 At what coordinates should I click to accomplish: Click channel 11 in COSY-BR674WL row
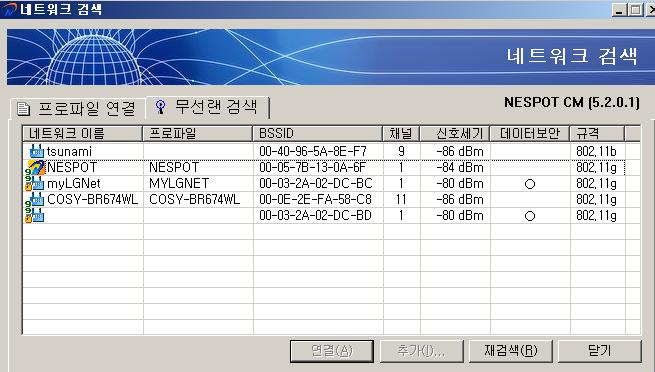(x=401, y=199)
